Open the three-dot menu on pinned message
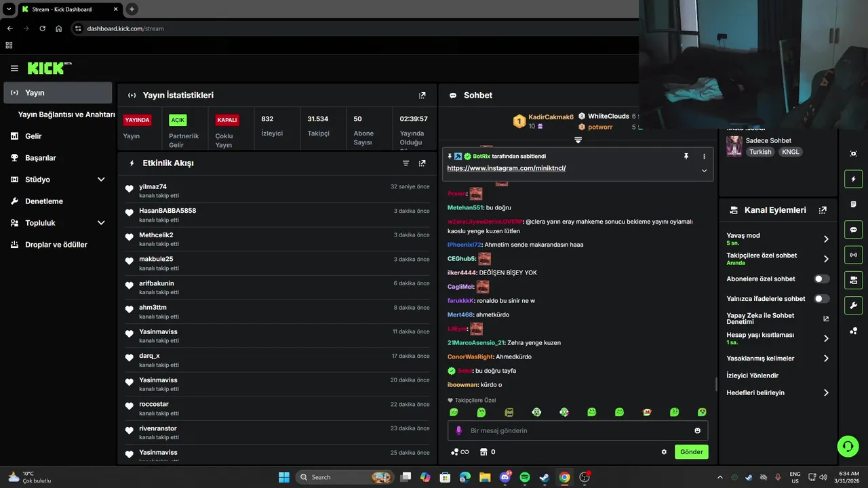This screenshot has height=488, width=868. (x=704, y=156)
